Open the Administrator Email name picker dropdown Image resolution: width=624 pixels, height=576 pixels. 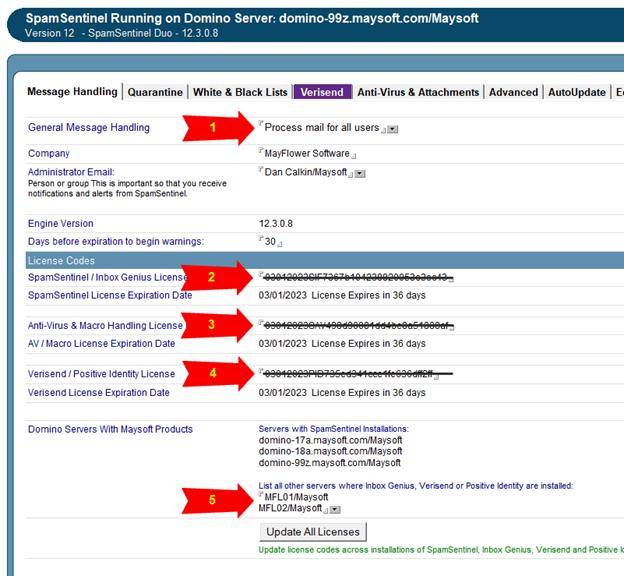[360, 174]
